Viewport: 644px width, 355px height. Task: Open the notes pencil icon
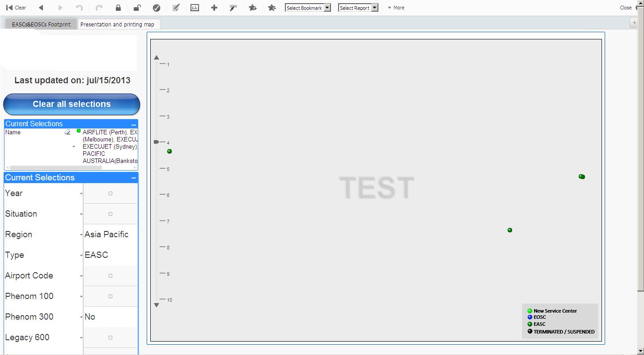176,8
